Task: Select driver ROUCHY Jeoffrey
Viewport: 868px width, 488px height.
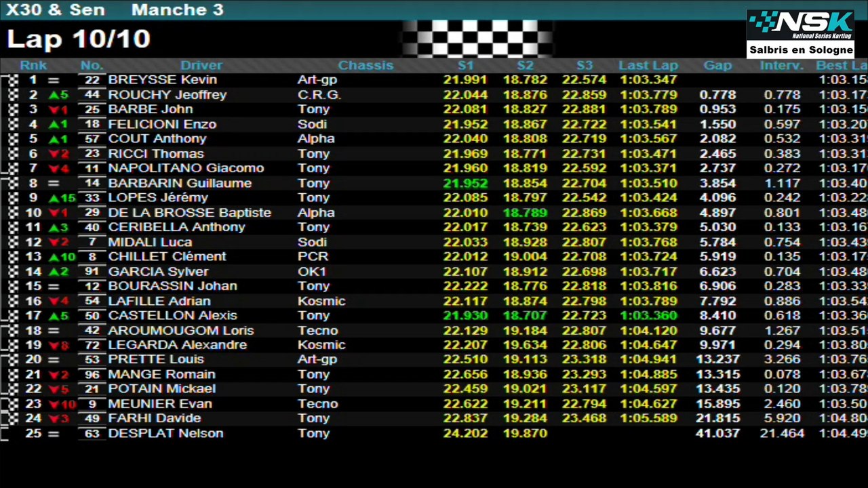Action: pos(167,95)
